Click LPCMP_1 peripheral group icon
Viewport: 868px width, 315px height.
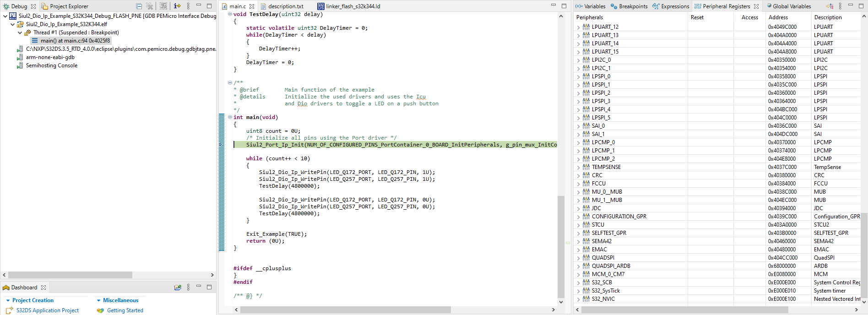click(x=586, y=151)
